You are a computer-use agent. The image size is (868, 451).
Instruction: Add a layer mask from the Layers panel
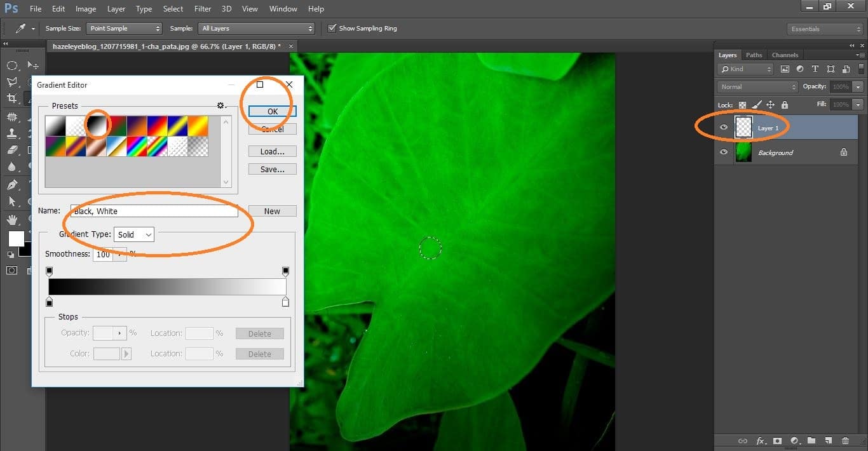click(x=777, y=441)
